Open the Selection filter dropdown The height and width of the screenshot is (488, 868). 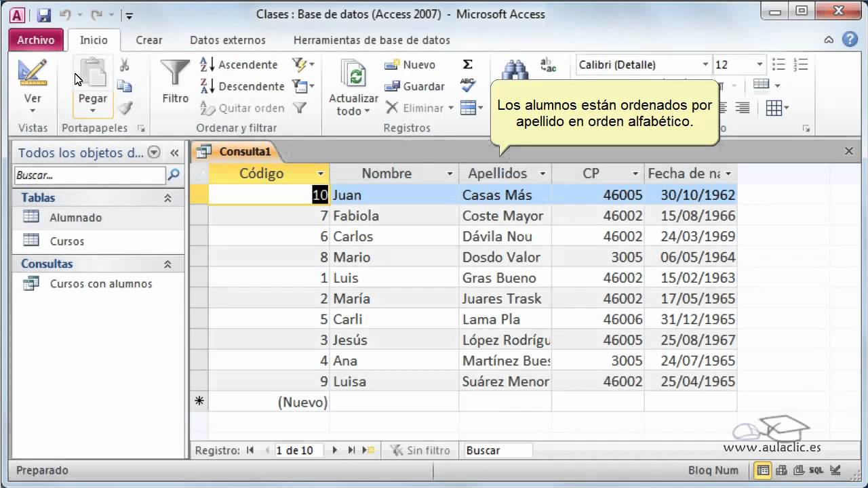[303, 64]
